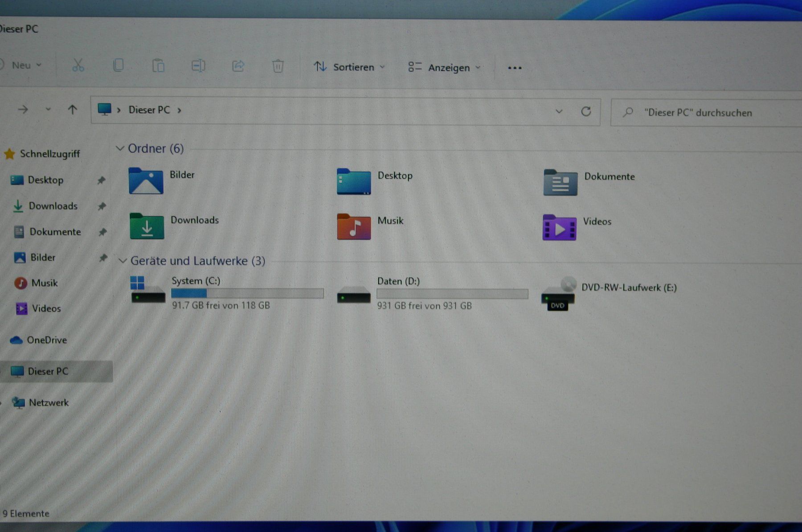The image size is (802, 532).
Task: Collapse the Ordner (6) group
Action: point(120,148)
